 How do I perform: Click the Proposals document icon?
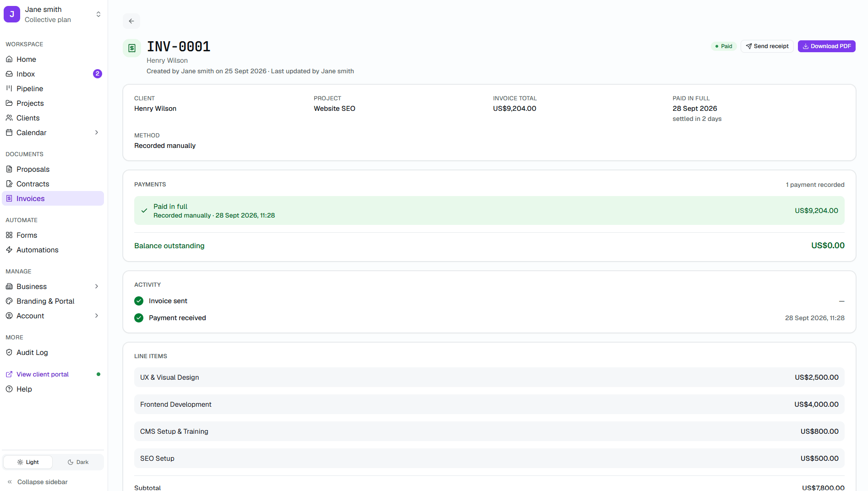9,169
